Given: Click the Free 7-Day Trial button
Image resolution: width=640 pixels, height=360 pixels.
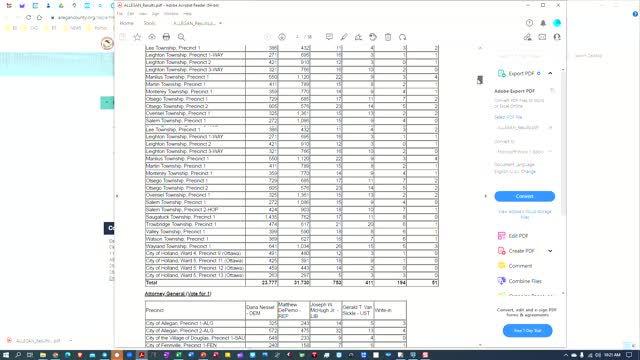Looking at the screenshot, I should [527, 331].
